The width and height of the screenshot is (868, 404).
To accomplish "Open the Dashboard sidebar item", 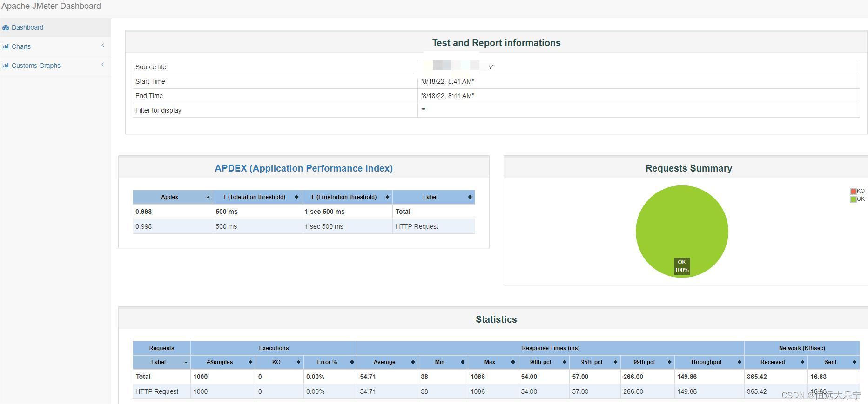I will (x=55, y=27).
